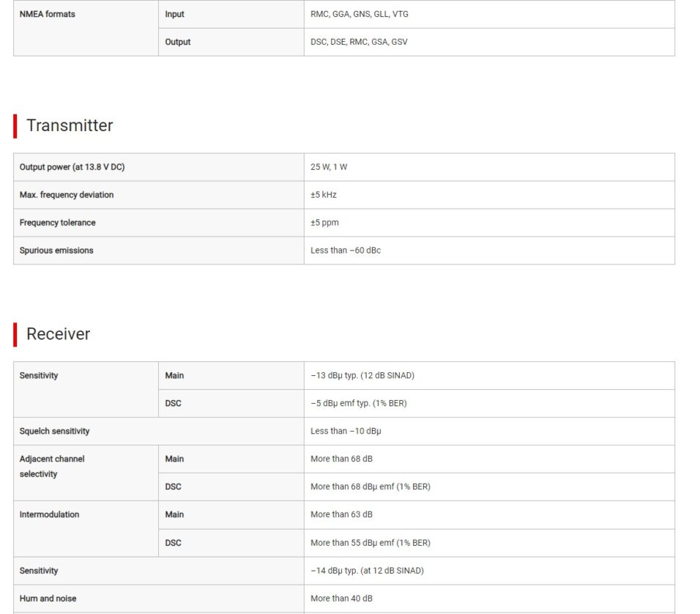Click the ±5 ppm frequency tolerance value

(324, 223)
